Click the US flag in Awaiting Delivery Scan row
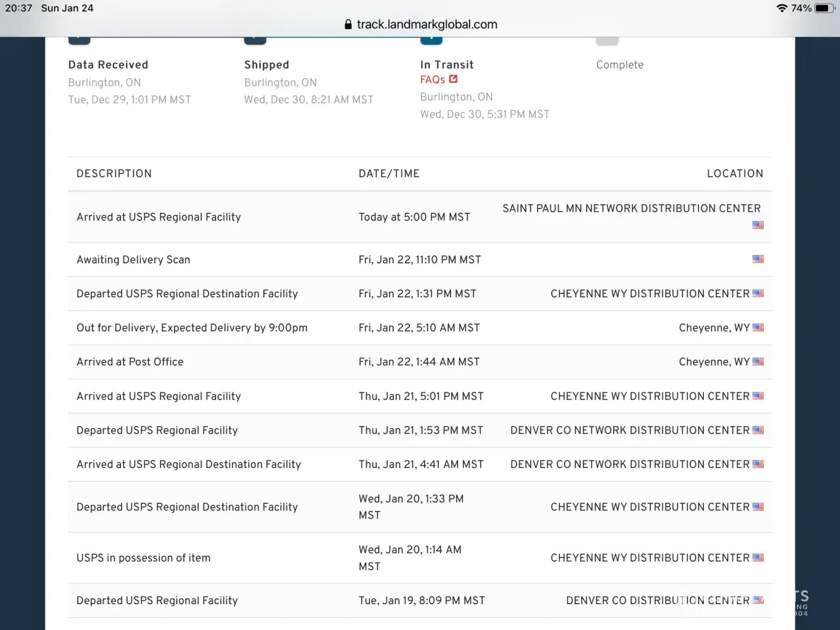The width and height of the screenshot is (840, 630). [757, 259]
